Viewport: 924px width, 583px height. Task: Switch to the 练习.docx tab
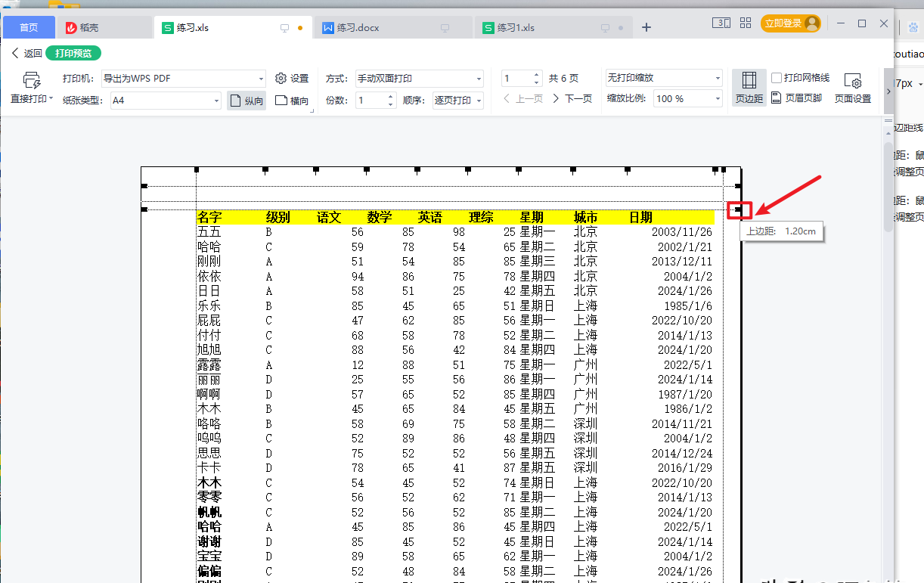tap(392, 27)
